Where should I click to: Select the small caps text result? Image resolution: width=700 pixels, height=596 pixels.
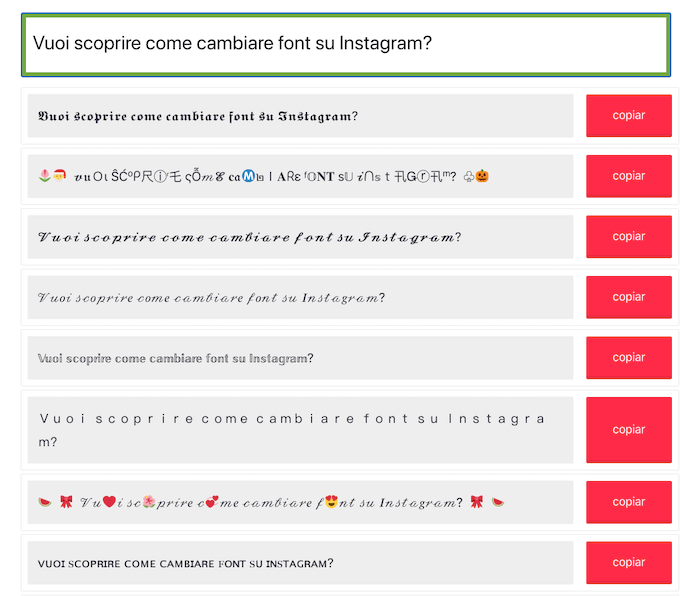[185, 564]
